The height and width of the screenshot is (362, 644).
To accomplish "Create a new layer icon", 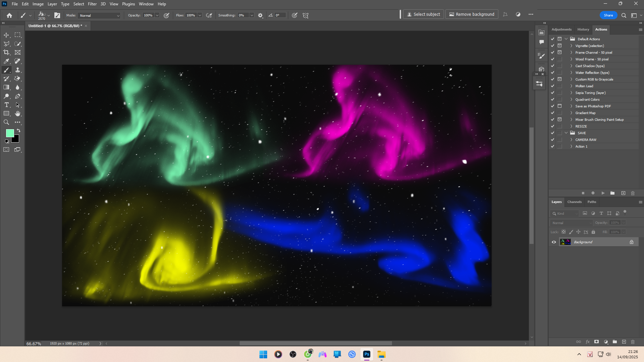I will coord(624,342).
